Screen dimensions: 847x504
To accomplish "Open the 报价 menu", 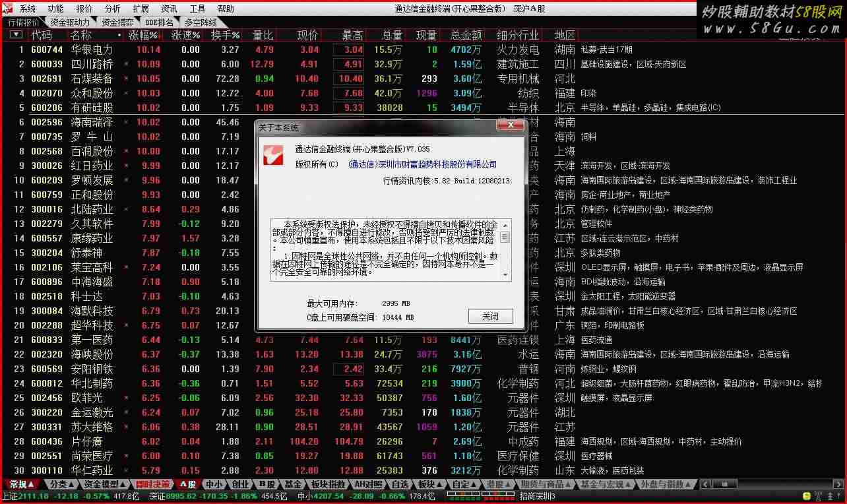I will 84,9.
